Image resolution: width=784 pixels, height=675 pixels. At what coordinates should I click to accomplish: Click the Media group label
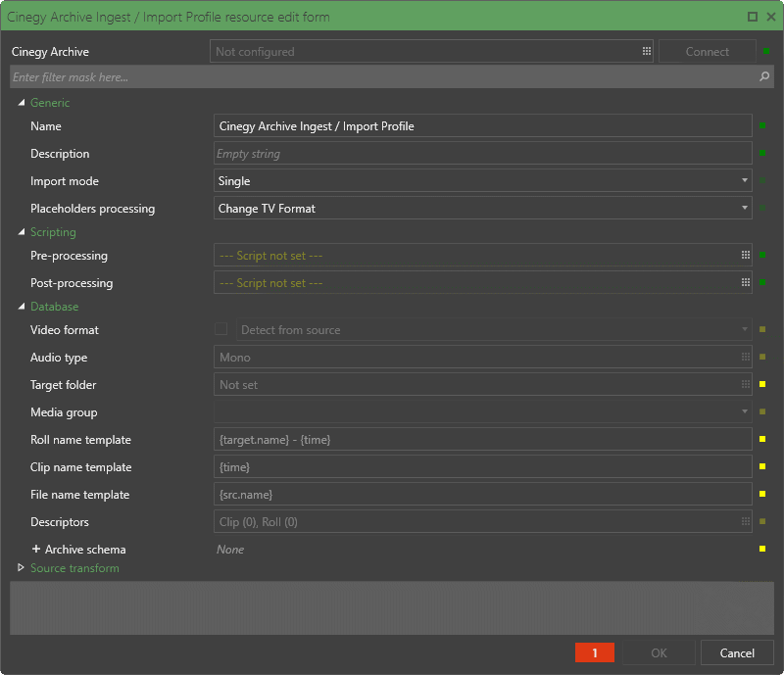64,412
